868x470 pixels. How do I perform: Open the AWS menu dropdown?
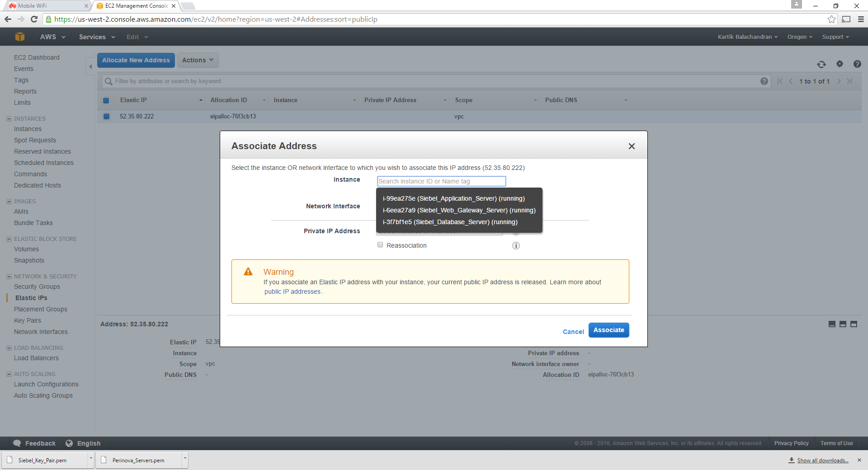pyautogui.click(x=52, y=37)
